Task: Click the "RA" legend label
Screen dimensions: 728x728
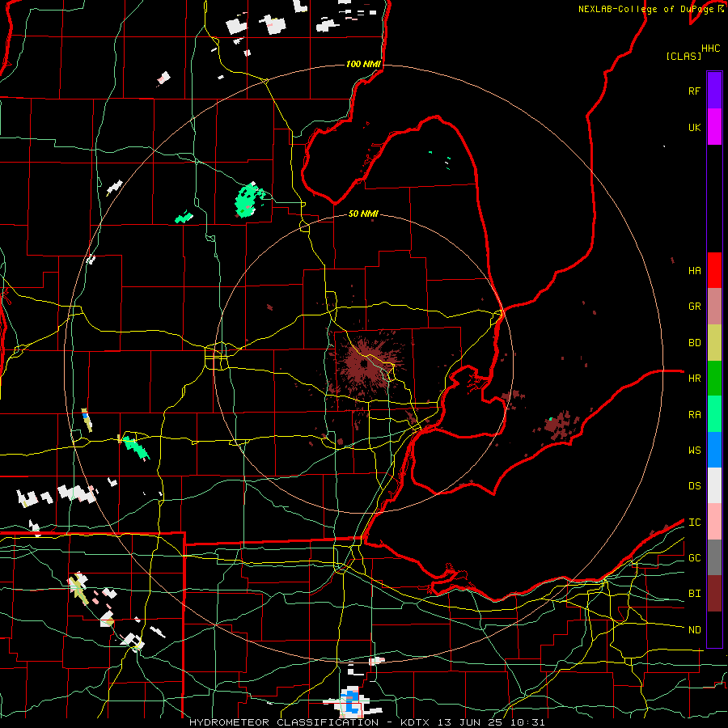Action: point(694,415)
